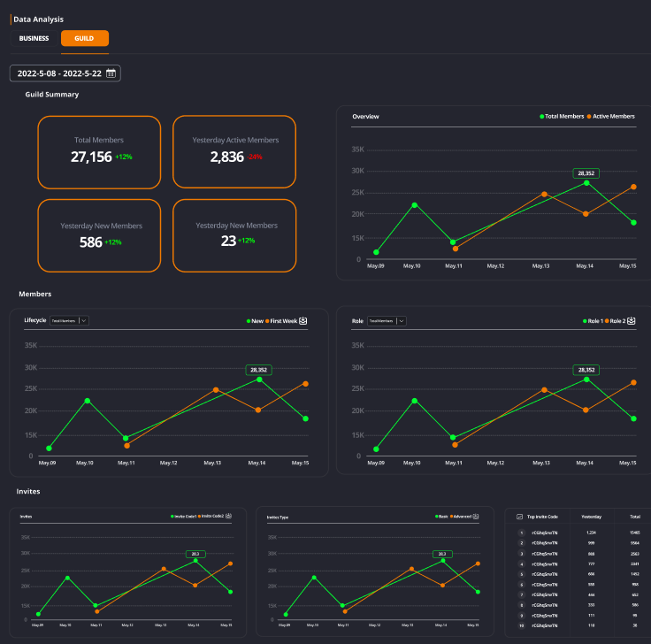Click the download icon on Lifecycle chart
This screenshot has width=651, height=644.
pyautogui.click(x=303, y=321)
